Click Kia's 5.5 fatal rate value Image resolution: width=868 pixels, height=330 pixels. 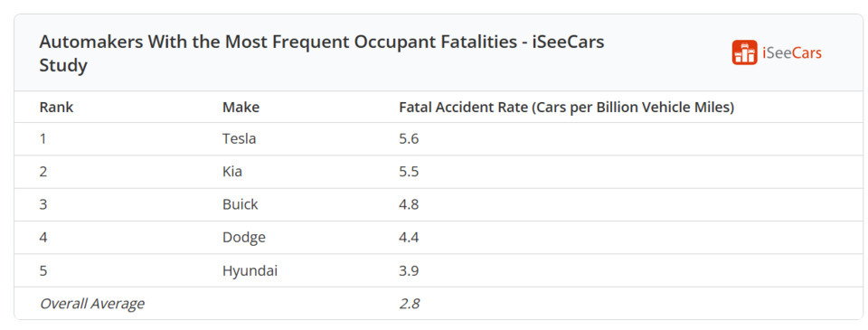click(409, 172)
